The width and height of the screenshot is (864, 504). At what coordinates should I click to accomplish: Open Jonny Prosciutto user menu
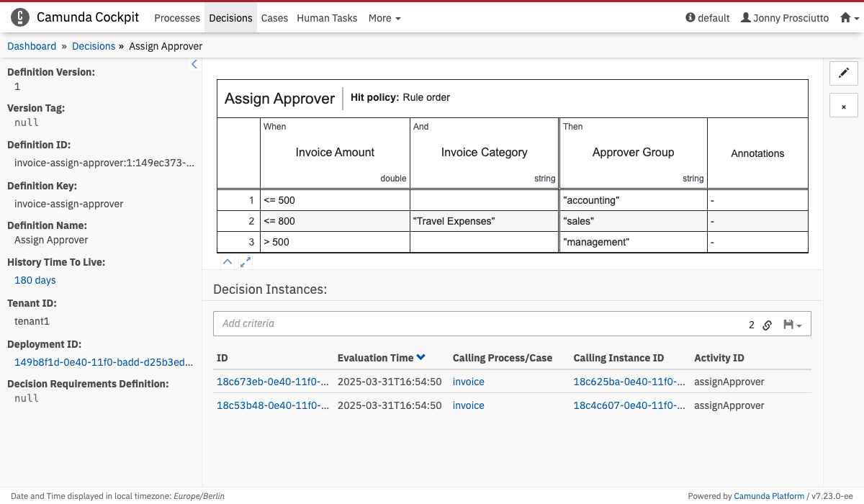(x=785, y=18)
